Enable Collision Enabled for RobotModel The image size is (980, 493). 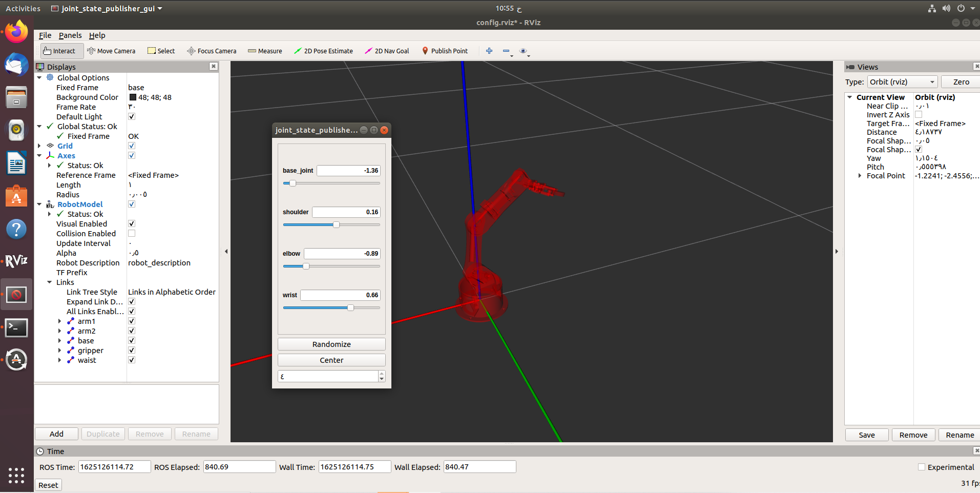point(132,233)
